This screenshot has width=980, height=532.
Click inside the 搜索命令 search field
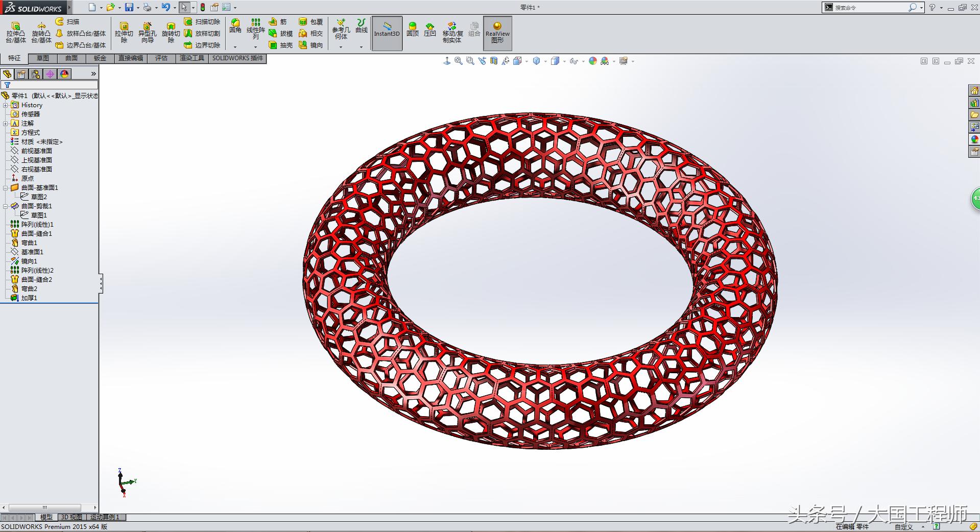pos(868,7)
